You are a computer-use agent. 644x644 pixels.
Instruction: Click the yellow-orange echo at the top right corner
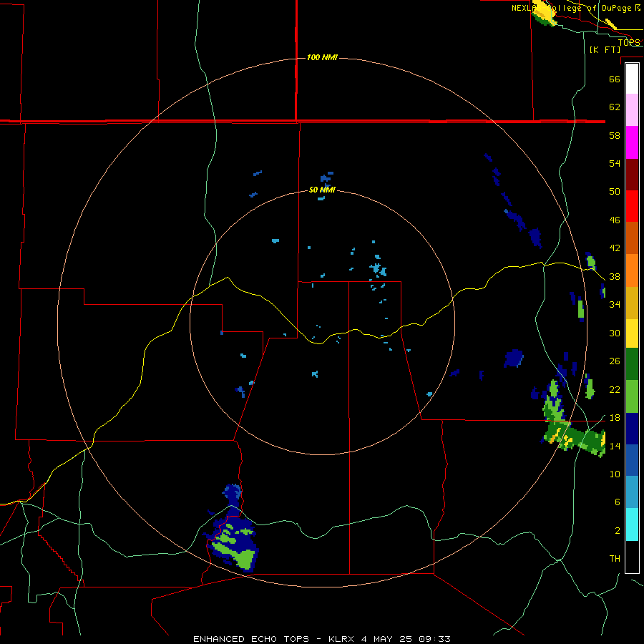pos(543,14)
